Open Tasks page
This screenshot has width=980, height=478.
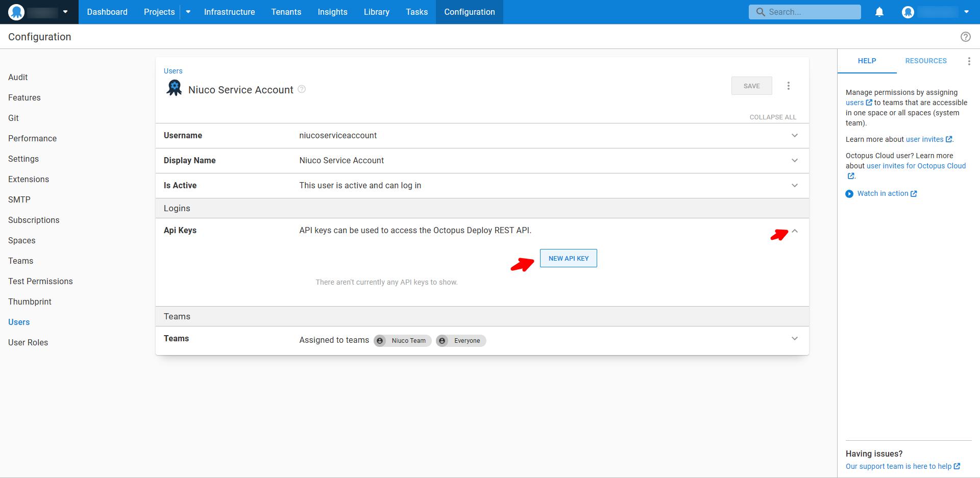[416, 12]
